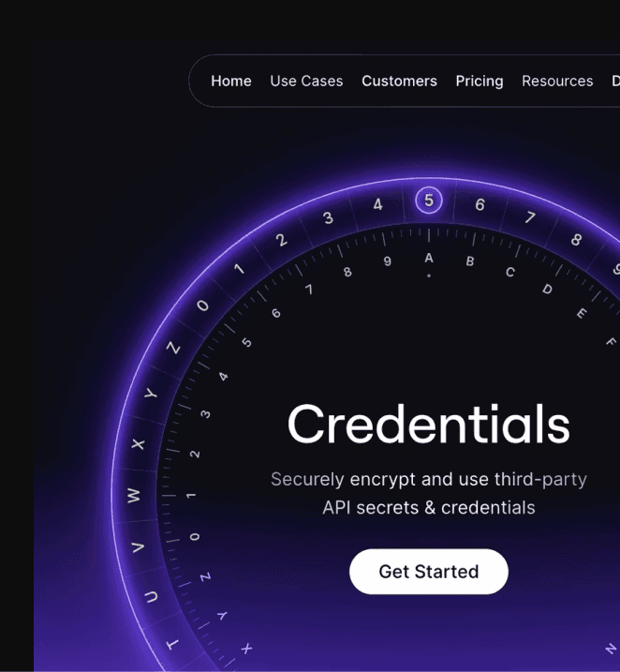Click the letter A on the inner dial

coord(429,259)
